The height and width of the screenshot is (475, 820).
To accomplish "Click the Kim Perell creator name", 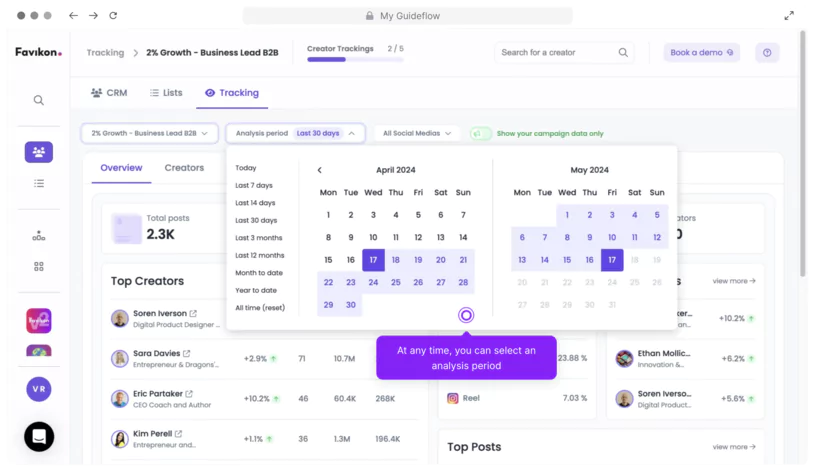I will (x=153, y=434).
